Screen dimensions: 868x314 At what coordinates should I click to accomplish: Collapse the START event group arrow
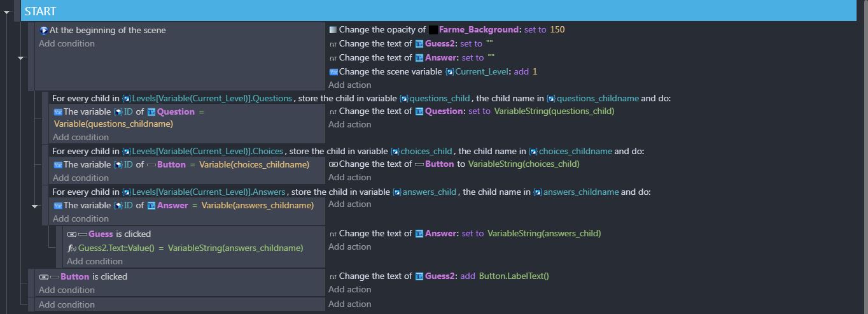click(x=7, y=11)
